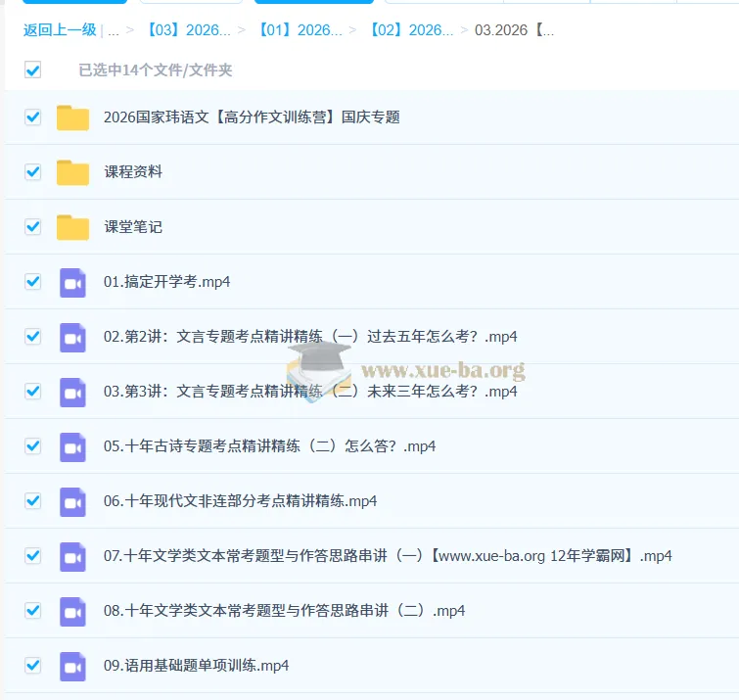739x700 pixels.
Task: Click video icon for 09.语用基础题单项训练
Action: 72,666
